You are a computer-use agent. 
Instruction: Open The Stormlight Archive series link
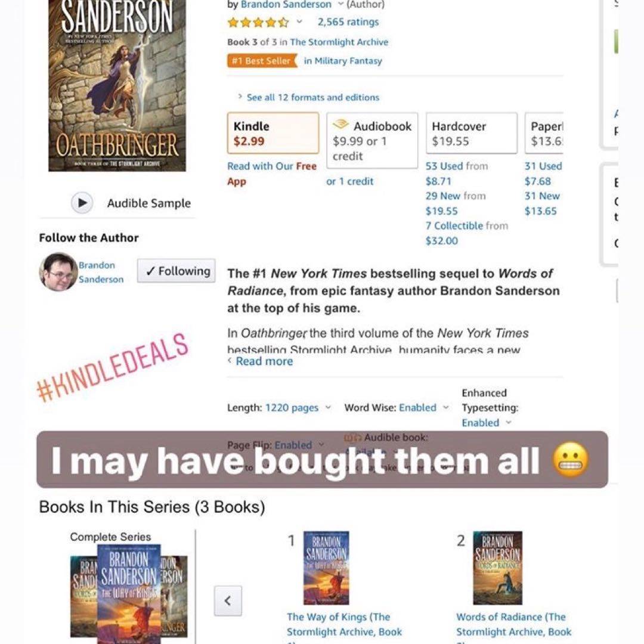(339, 42)
